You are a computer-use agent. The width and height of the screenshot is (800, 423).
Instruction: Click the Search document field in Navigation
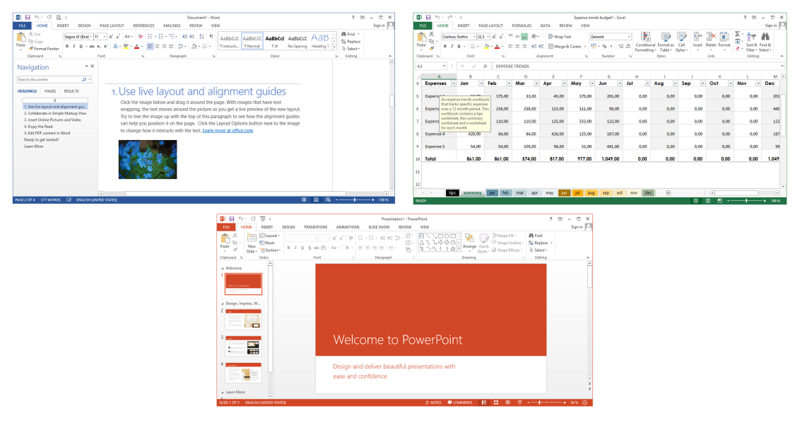[54, 80]
